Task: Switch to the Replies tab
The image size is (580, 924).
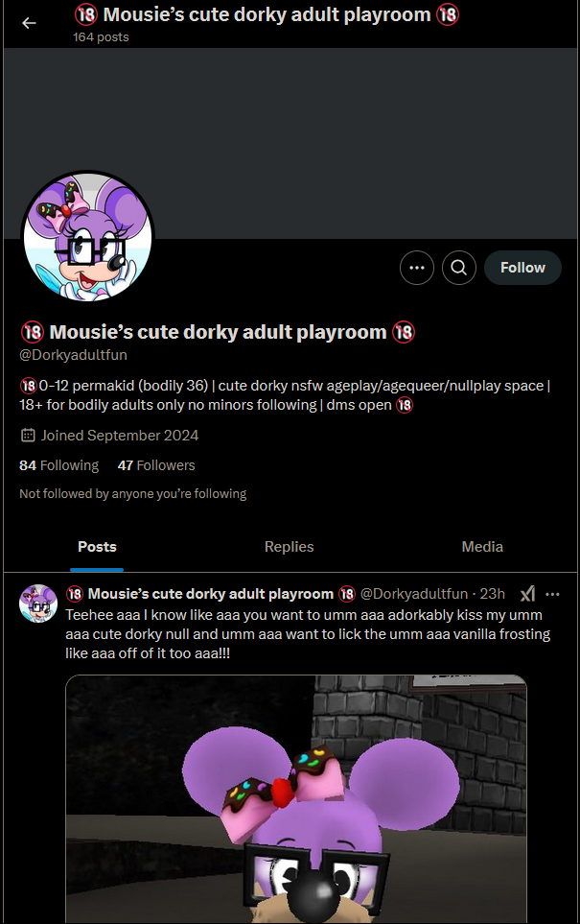Action: pos(290,547)
